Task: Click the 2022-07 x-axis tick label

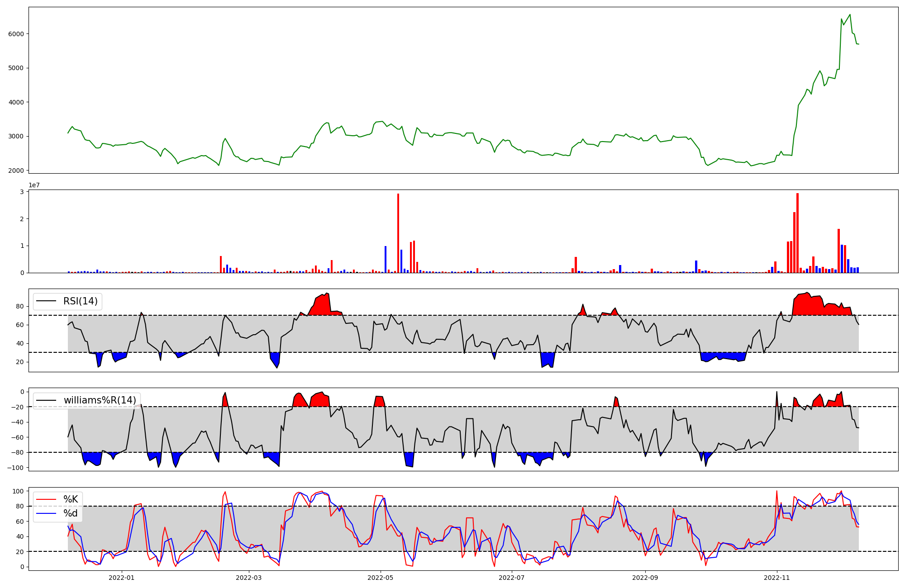Action: click(511, 578)
